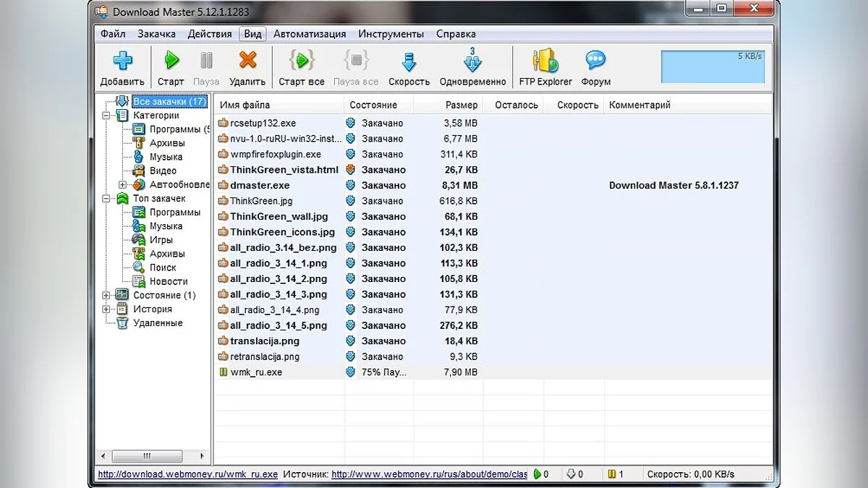This screenshot has height=488, width=868.
Task: Click the download.webmoney.ru/wmk_ru.exe link in the status bar
Action: click(x=187, y=474)
